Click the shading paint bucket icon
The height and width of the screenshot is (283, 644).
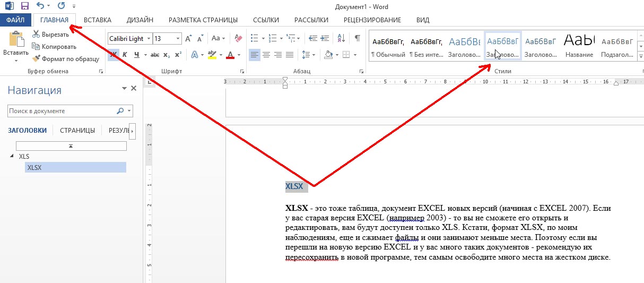tap(328, 55)
